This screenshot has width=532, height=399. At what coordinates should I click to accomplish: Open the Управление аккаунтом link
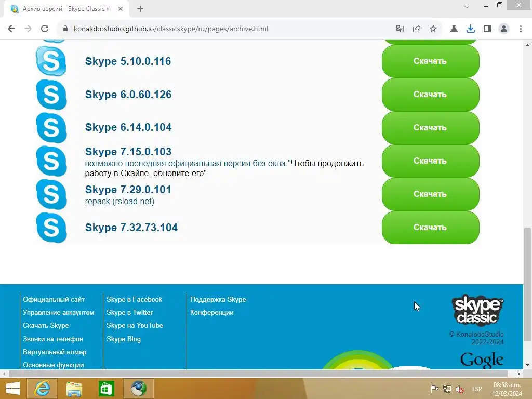pyautogui.click(x=58, y=312)
